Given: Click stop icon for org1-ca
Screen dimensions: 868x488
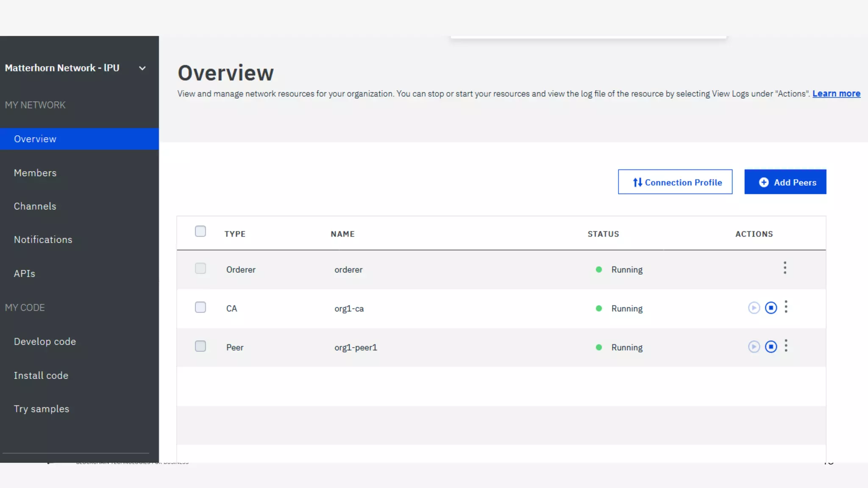Looking at the screenshot, I should [x=771, y=308].
